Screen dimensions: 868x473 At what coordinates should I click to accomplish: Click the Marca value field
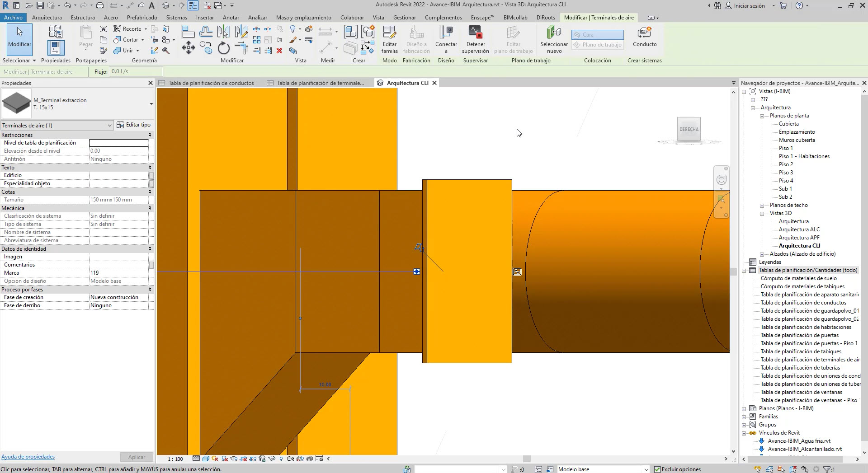point(119,273)
